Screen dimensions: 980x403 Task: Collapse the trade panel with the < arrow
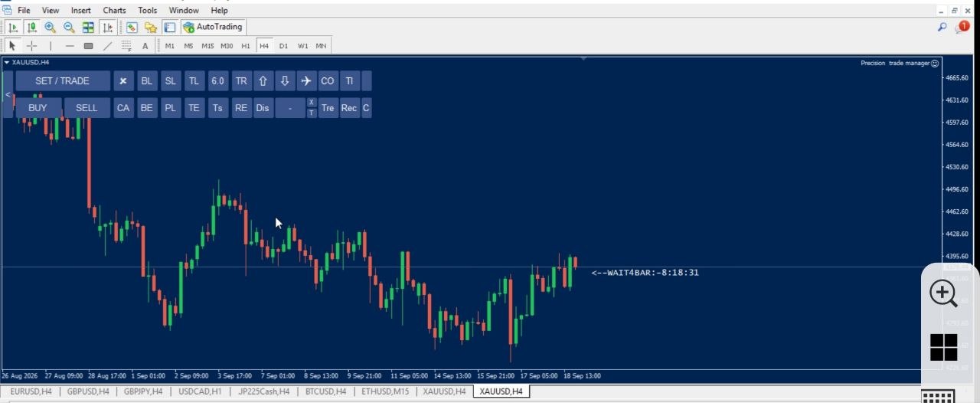click(8, 94)
